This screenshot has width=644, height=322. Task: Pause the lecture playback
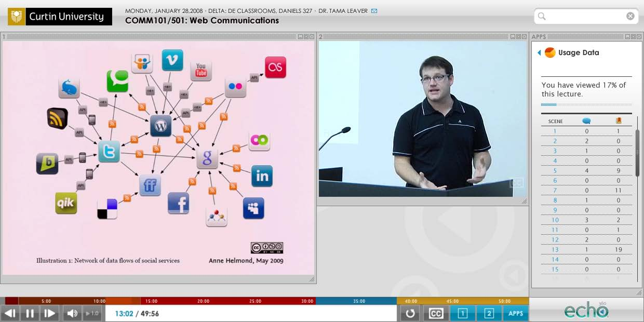tap(30, 313)
